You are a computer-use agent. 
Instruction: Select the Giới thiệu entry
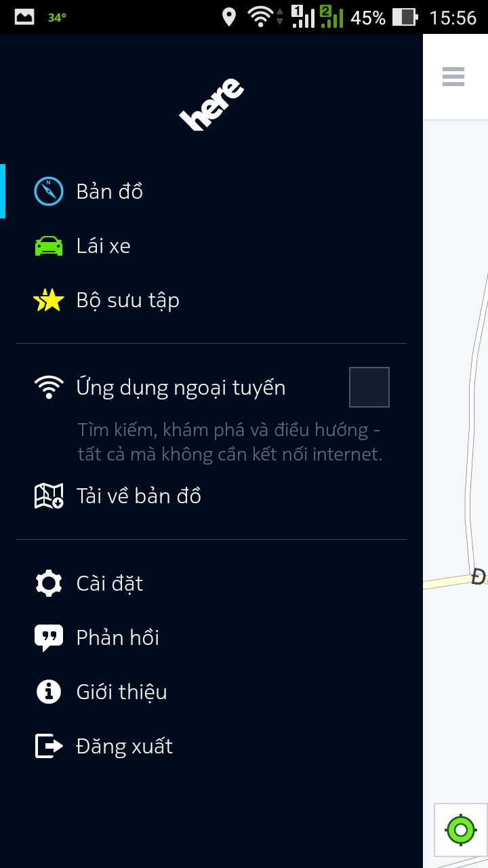click(211, 692)
